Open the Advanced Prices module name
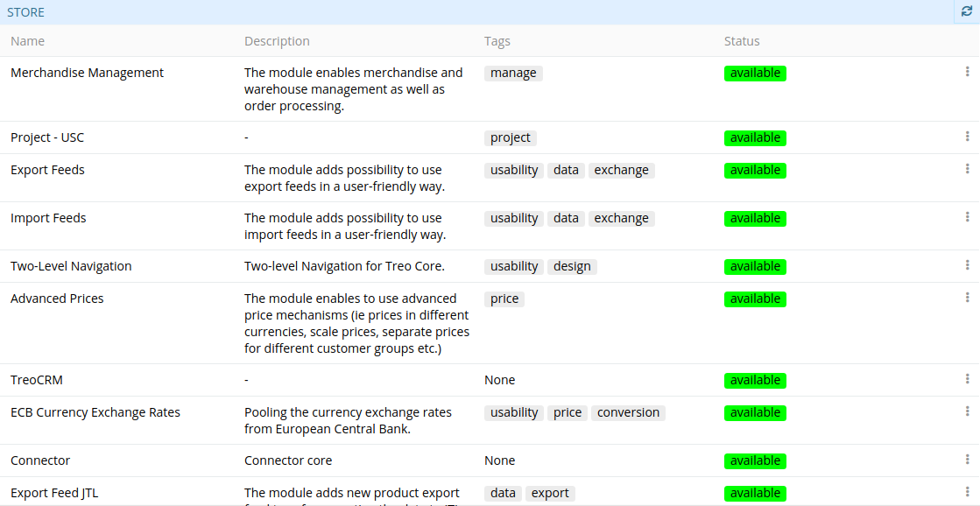This screenshot has width=980, height=506. click(x=57, y=299)
